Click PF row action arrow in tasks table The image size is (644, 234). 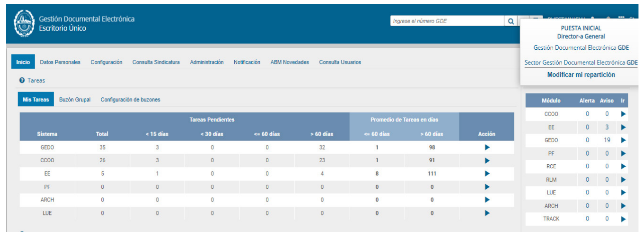pos(487,187)
